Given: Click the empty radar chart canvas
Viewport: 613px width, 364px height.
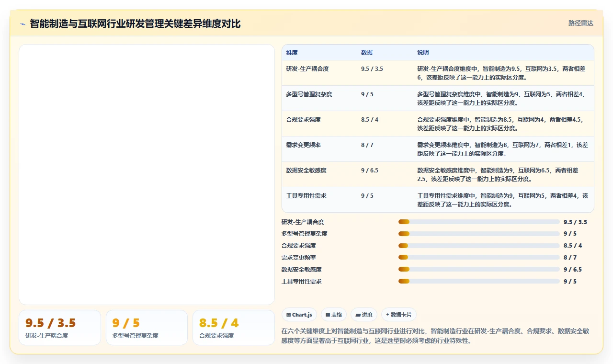Looking at the screenshot, I should tap(147, 174).
